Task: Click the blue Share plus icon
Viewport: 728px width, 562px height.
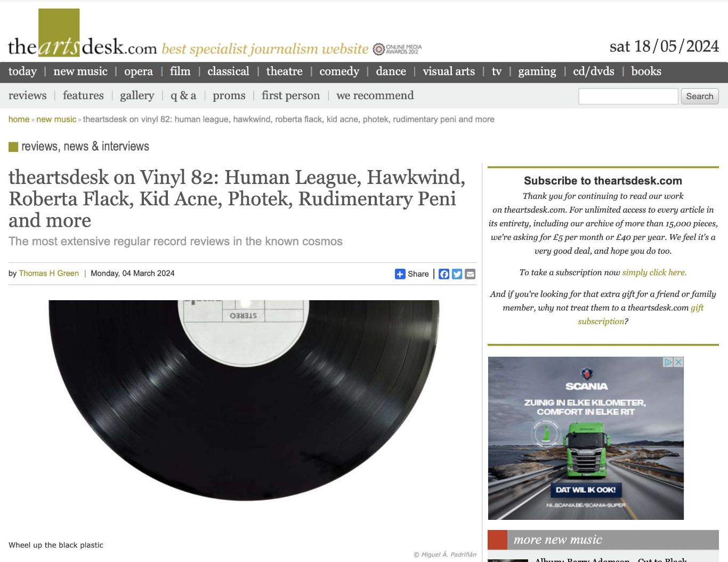Action: pyautogui.click(x=400, y=274)
